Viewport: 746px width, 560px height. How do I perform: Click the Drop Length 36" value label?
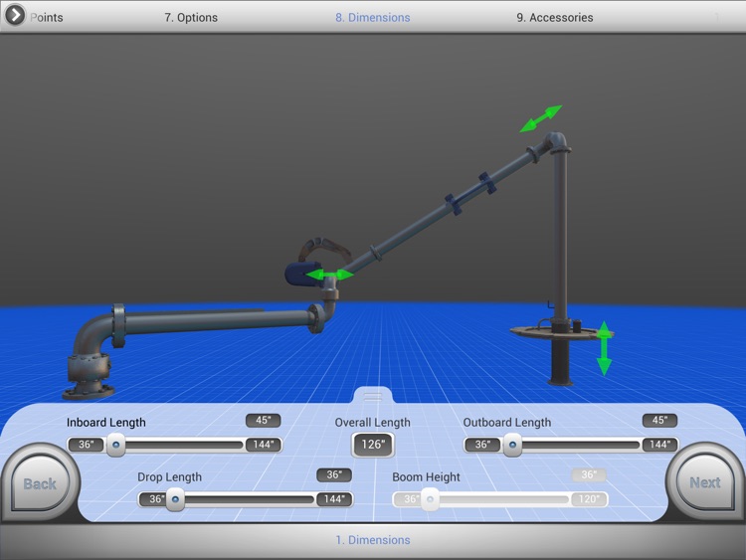(334, 475)
